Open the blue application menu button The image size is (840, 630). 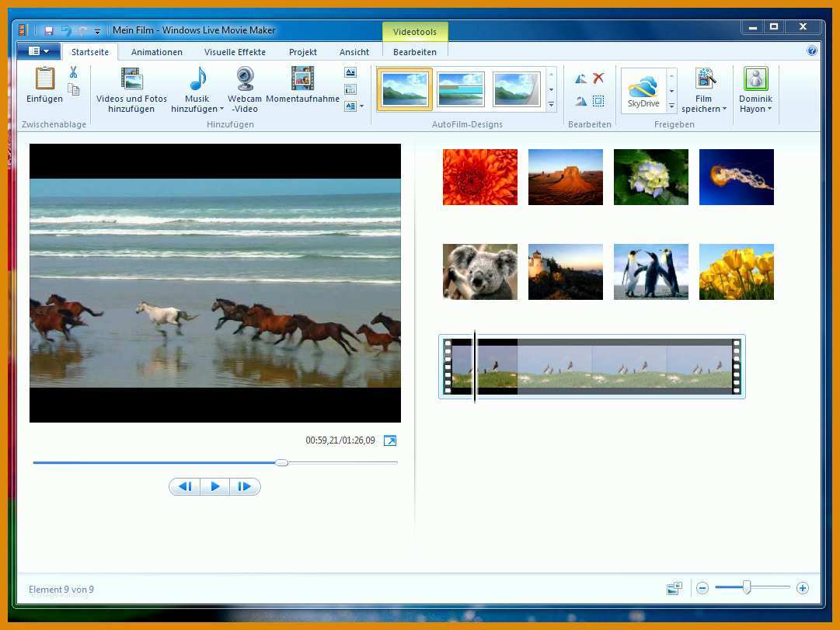point(38,51)
